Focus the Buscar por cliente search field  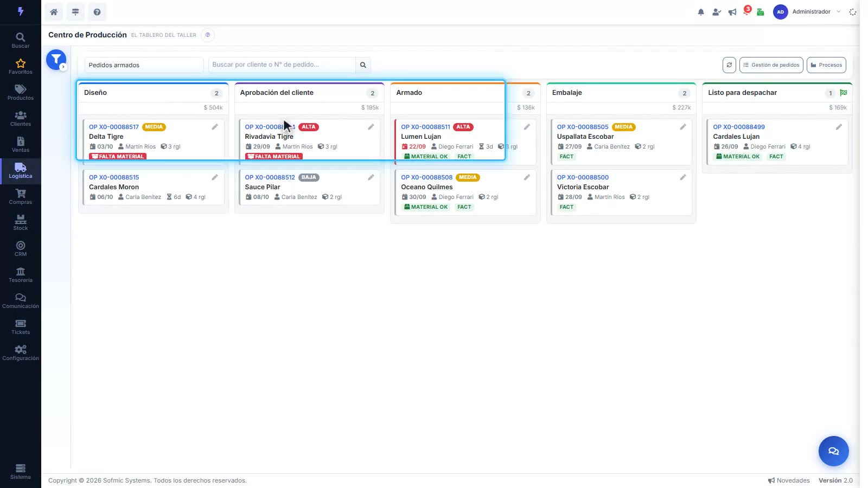(282, 65)
